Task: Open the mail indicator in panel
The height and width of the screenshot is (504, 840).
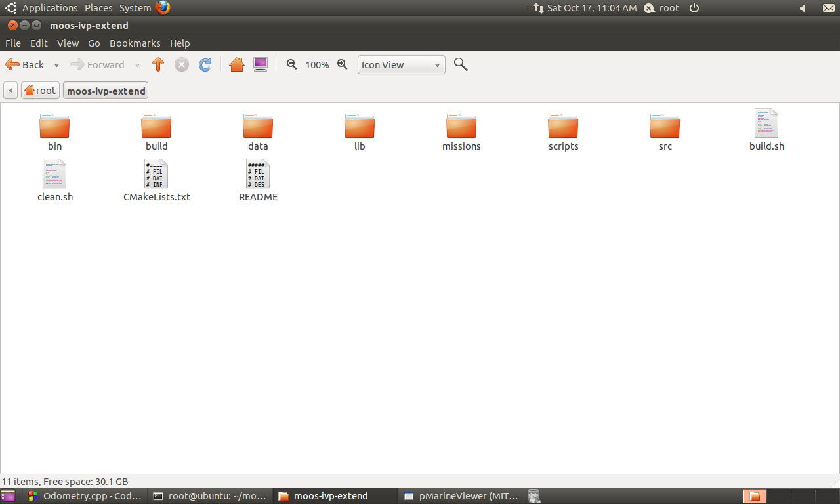Action: (828, 8)
